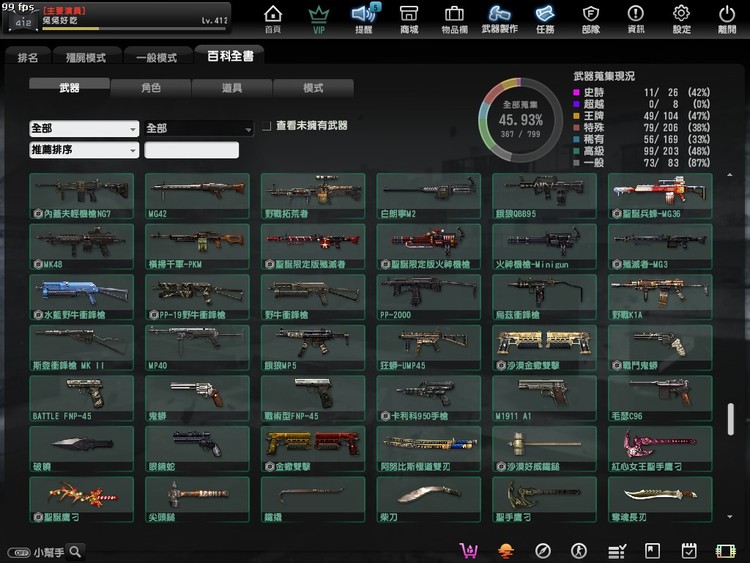Open the 商城 shop icon
The image size is (750, 563).
[409, 18]
